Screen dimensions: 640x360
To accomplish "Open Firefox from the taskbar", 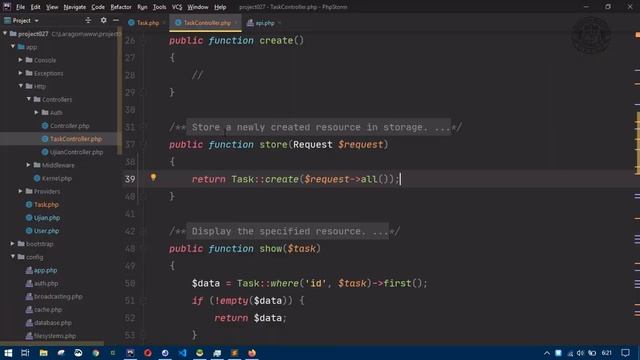I will [x=252, y=353].
